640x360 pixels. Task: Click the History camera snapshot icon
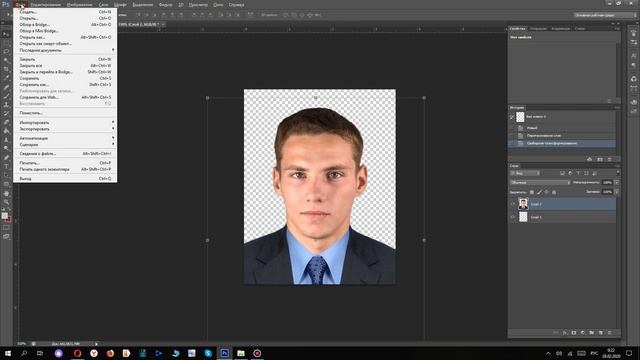pyautogui.click(x=600, y=159)
